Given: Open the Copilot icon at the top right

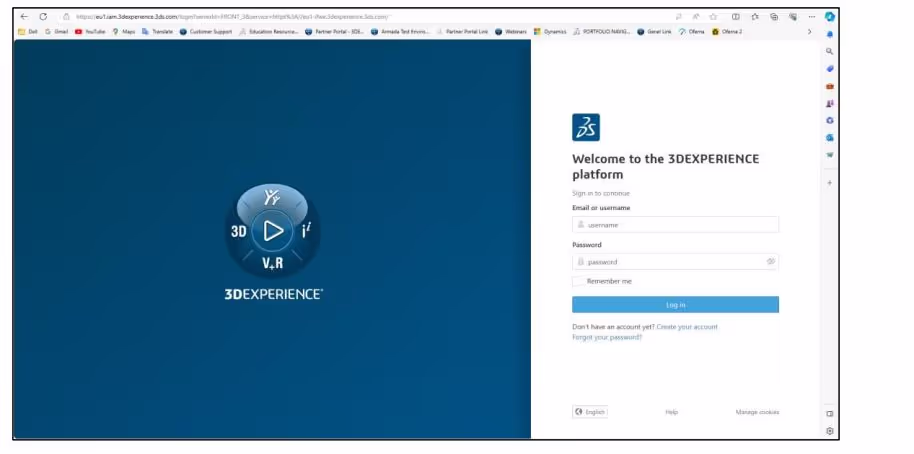Looking at the screenshot, I should click(829, 17).
